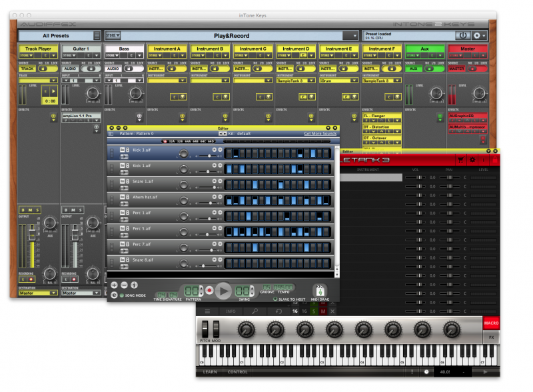The width and height of the screenshot is (533, 392).
Task: Open the Play&Record preset dropdown arrow
Action: coord(354,36)
